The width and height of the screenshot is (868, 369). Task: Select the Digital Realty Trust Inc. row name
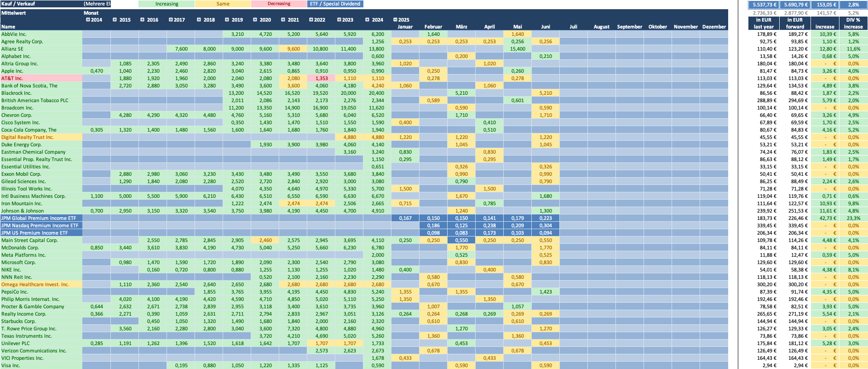(41, 137)
